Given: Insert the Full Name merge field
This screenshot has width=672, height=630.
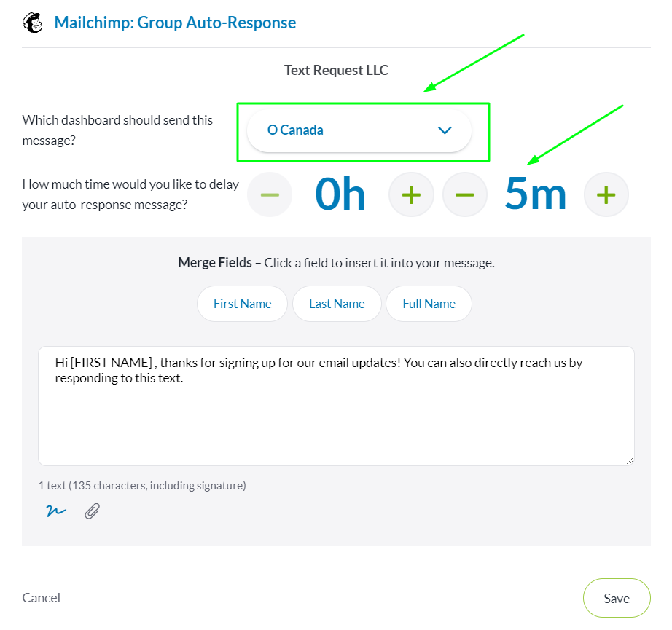Looking at the screenshot, I should (429, 304).
